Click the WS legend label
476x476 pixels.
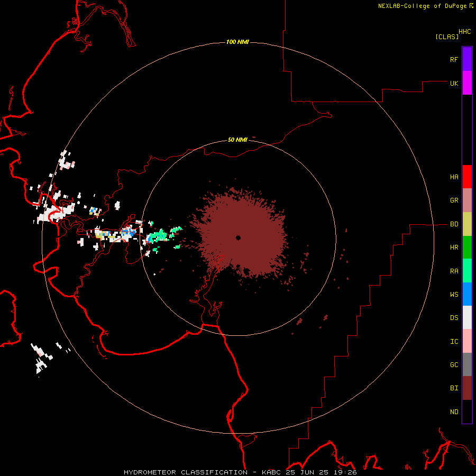click(x=454, y=294)
